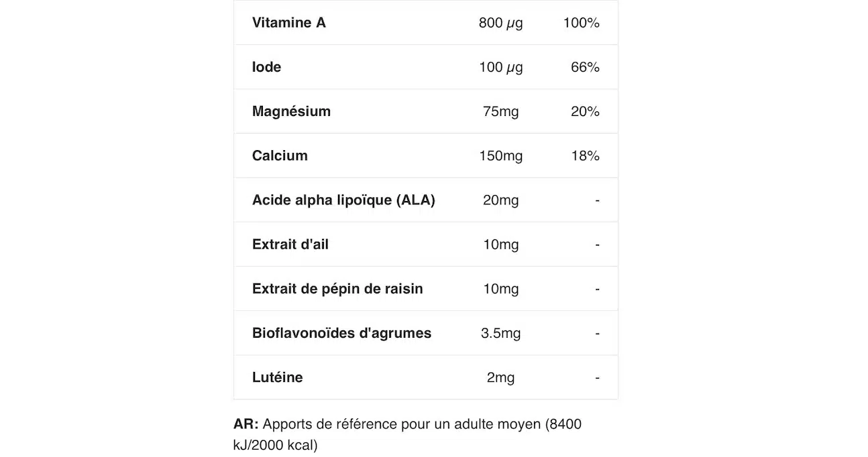868x457 pixels.
Task: Select the Bioflavonoïdes d'agrumes label
Action: (x=341, y=333)
